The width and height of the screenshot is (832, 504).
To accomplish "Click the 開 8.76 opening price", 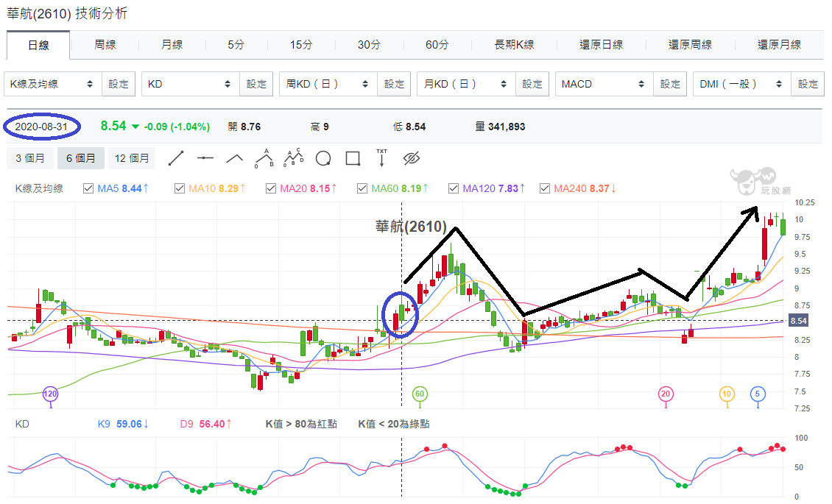I will tap(244, 127).
